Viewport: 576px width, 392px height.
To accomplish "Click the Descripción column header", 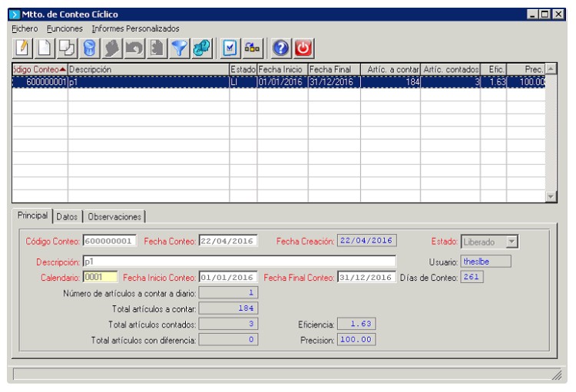I will coord(148,69).
